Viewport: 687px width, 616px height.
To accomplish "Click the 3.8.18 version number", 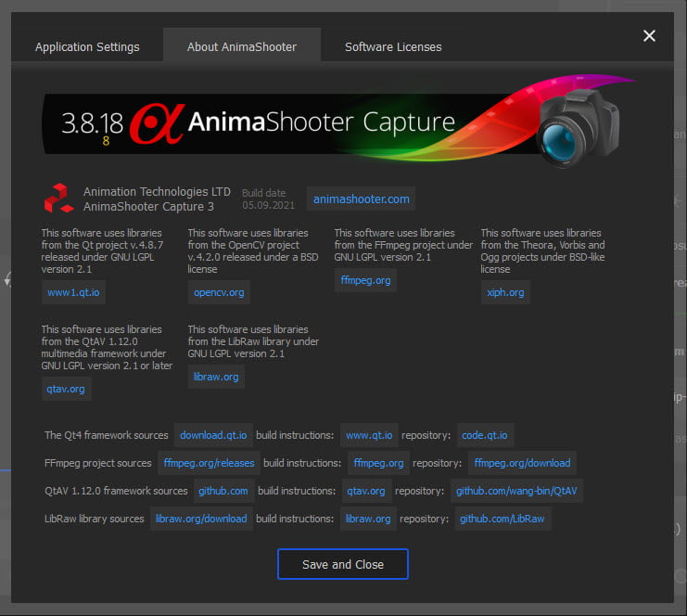I will (x=92, y=123).
